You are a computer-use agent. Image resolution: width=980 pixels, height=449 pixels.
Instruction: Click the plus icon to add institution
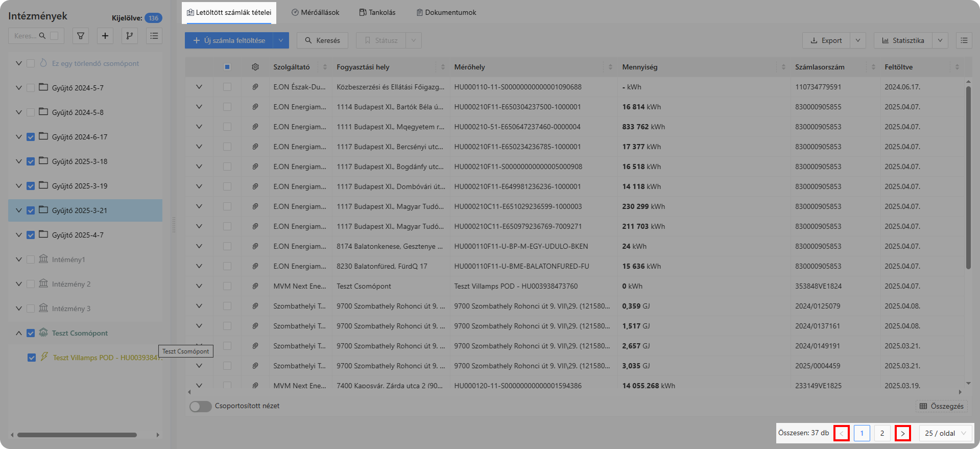(x=105, y=36)
